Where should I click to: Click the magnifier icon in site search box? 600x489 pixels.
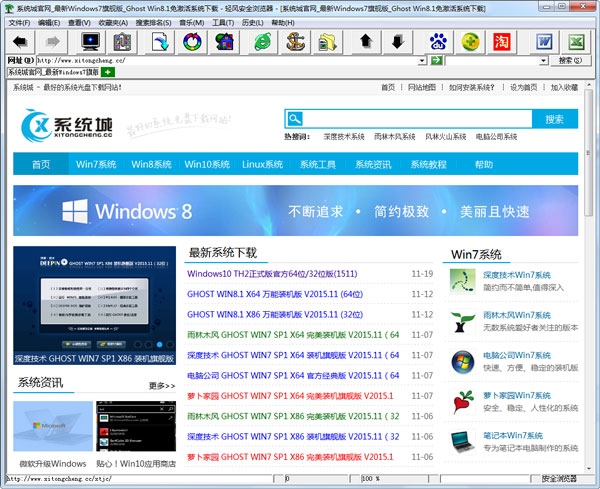[x=295, y=119]
